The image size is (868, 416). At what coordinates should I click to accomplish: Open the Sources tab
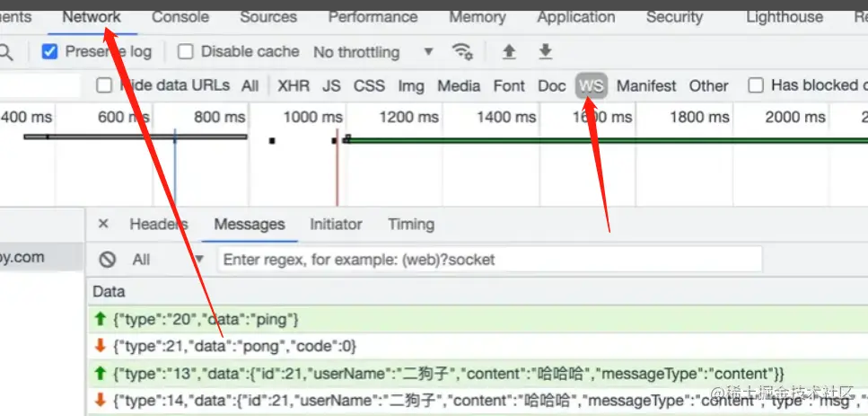point(268,17)
